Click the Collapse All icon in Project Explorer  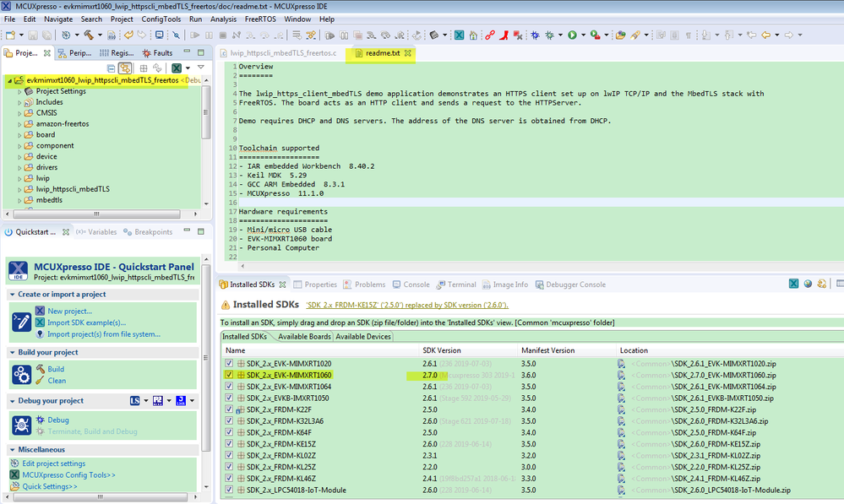(111, 68)
